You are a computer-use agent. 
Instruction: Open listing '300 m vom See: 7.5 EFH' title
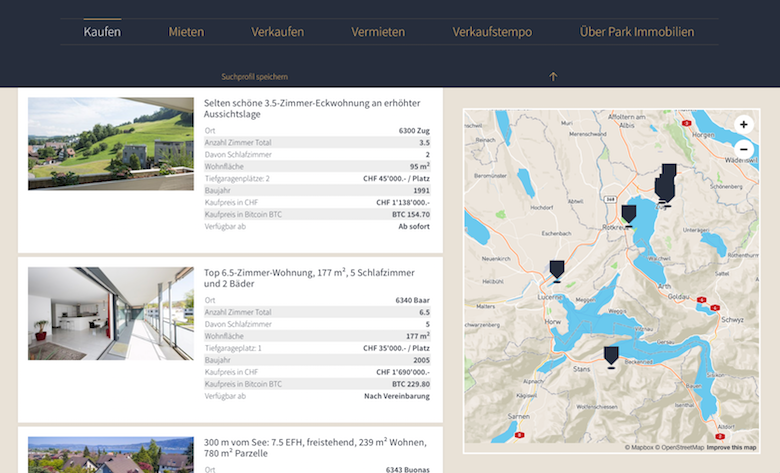click(315, 448)
